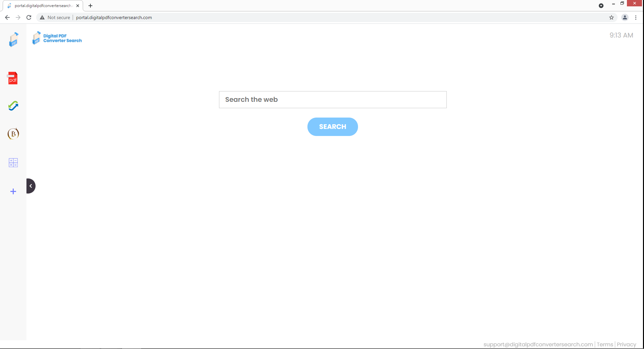Open the bitcoin B coin sidebar icon
The width and height of the screenshot is (644, 349).
point(13,134)
